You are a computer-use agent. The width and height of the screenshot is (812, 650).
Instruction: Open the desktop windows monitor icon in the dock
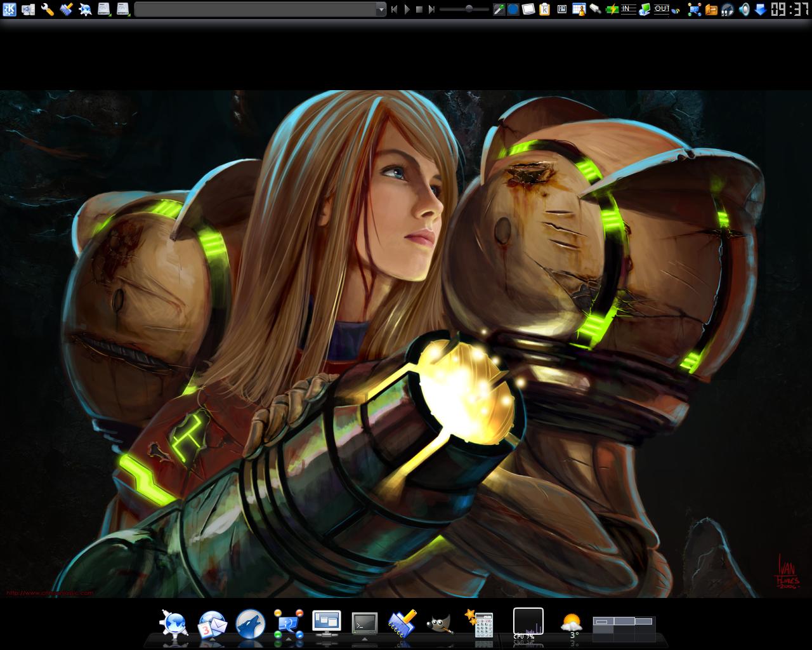[327, 623]
